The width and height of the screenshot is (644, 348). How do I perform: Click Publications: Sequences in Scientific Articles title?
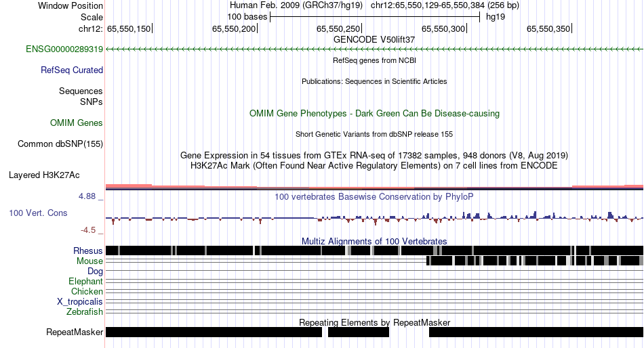[374, 81]
